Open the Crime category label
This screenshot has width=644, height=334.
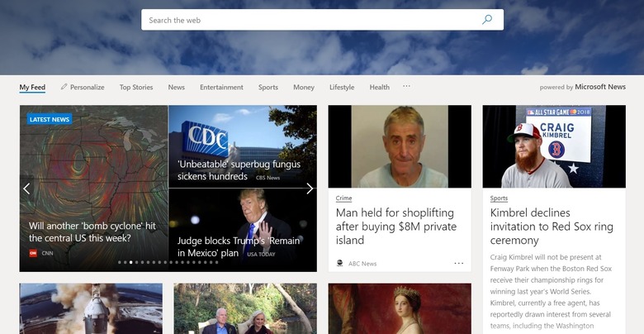(x=343, y=198)
